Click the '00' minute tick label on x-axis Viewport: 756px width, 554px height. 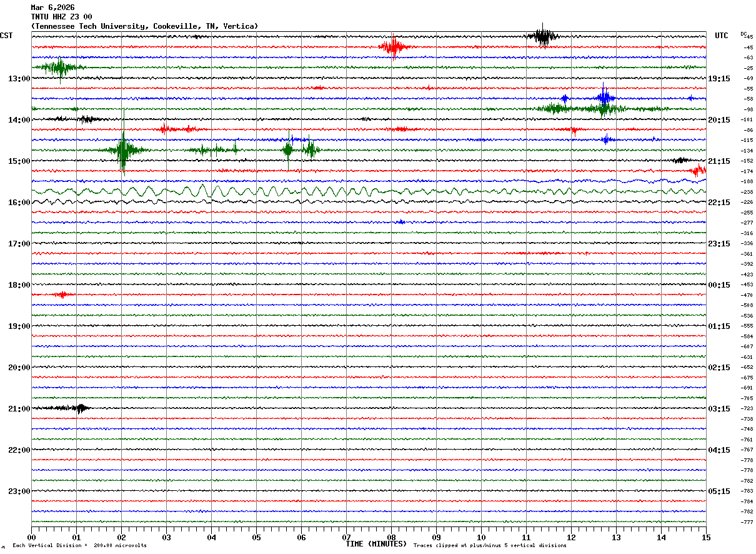(x=32, y=538)
